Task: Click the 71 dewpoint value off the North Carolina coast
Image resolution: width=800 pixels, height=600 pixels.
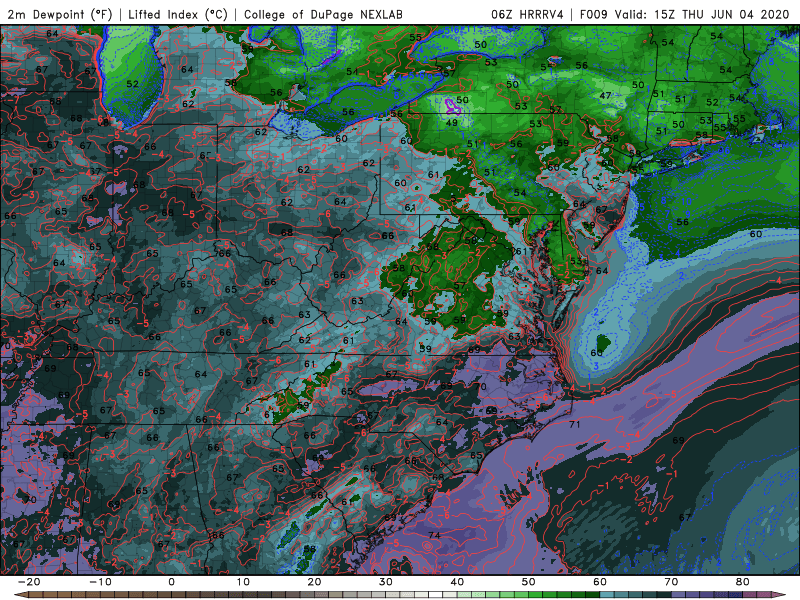Action: click(574, 424)
